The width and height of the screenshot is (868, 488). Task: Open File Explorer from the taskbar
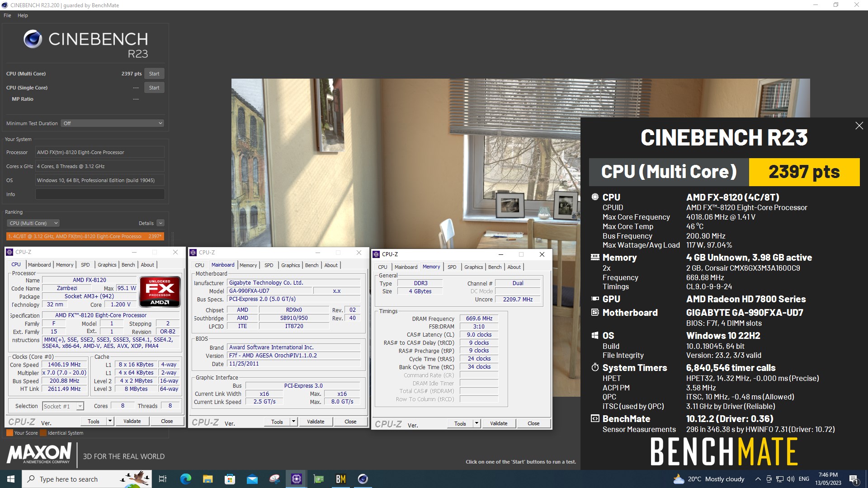coord(208,479)
